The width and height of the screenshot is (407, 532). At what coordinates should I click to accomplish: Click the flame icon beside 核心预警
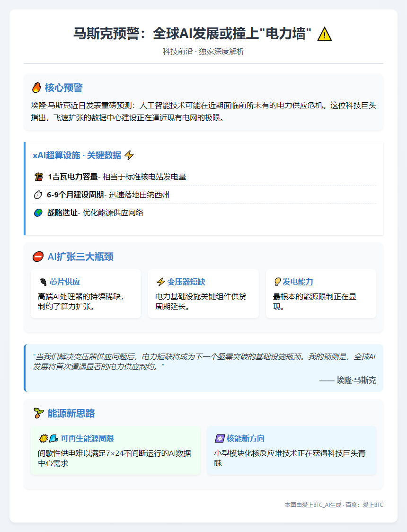(36, 88)
